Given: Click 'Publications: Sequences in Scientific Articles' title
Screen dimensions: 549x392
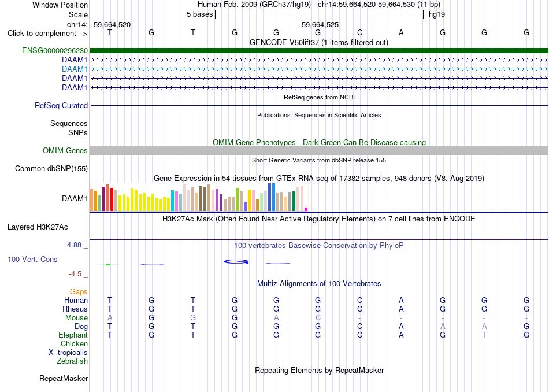Looking at the screenshot, I should (319, 115).
